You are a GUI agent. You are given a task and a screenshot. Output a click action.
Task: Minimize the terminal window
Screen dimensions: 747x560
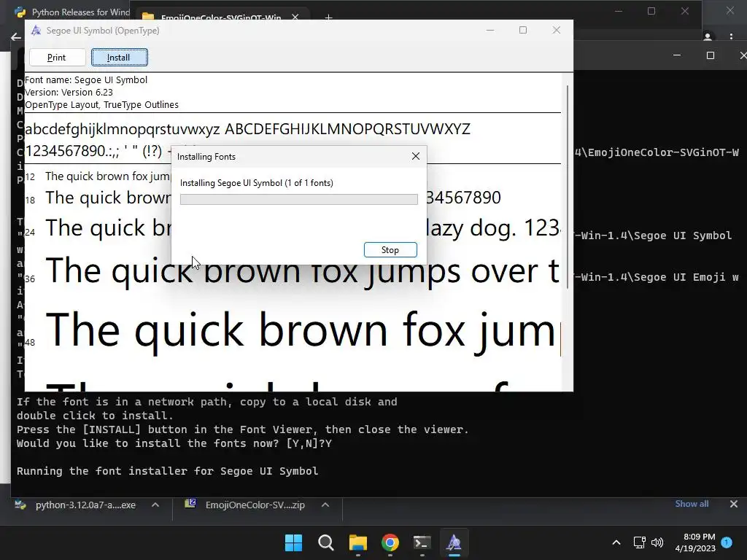(x=677, y=55)
